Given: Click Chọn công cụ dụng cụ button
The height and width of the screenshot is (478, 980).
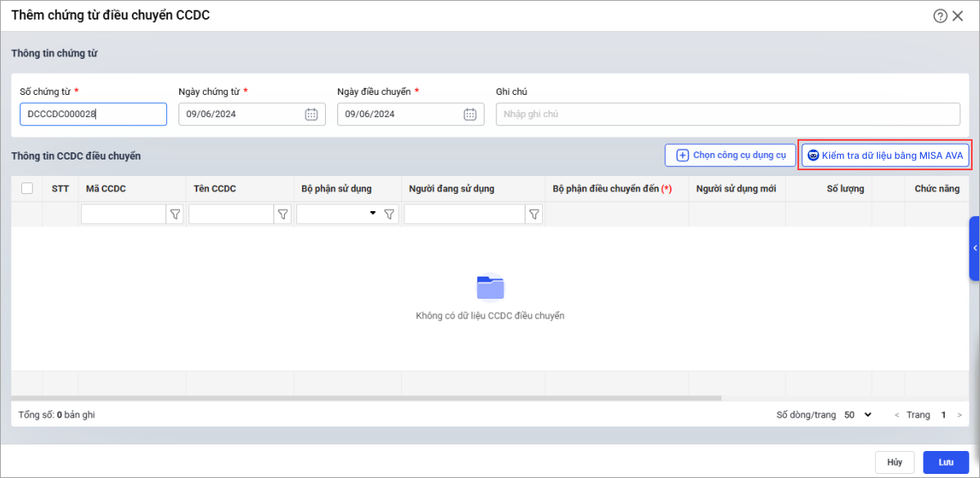Looking at the screenshot, I should click(x=730, y=155).
